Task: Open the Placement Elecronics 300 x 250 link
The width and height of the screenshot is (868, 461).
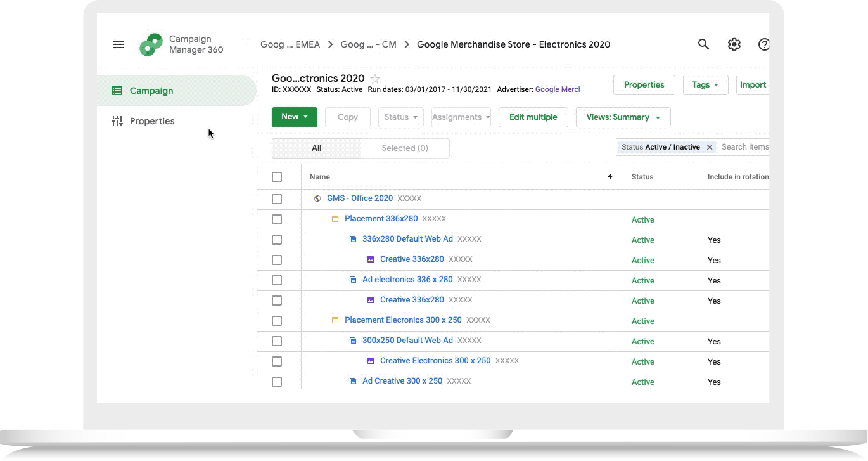Action: point(403,320)
